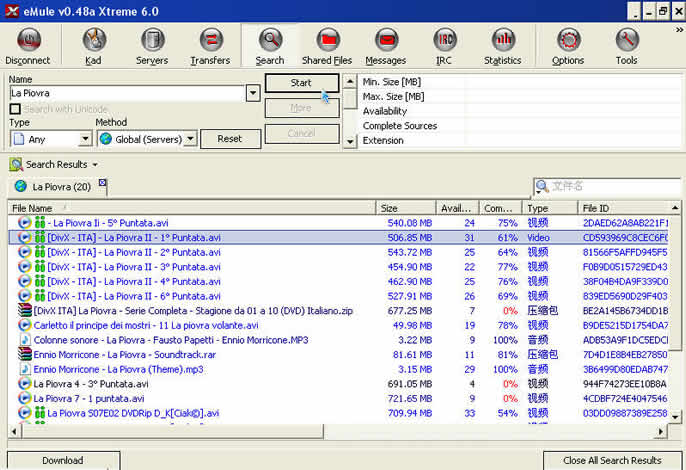Viewport: 686px width, 470px height.
Task: Sort results by Size column
Action: [406, 208]
